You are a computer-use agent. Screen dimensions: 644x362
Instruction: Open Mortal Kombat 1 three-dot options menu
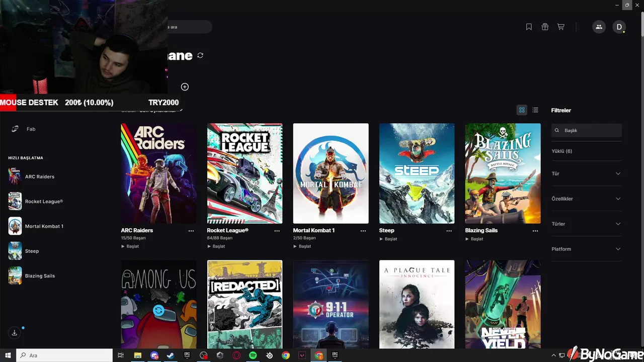coord(363,231)
